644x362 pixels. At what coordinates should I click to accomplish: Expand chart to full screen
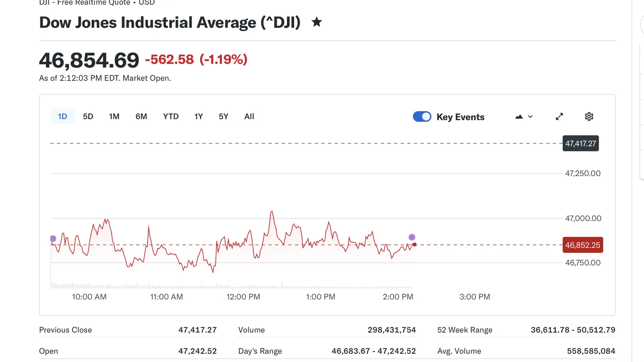[559, 117]
